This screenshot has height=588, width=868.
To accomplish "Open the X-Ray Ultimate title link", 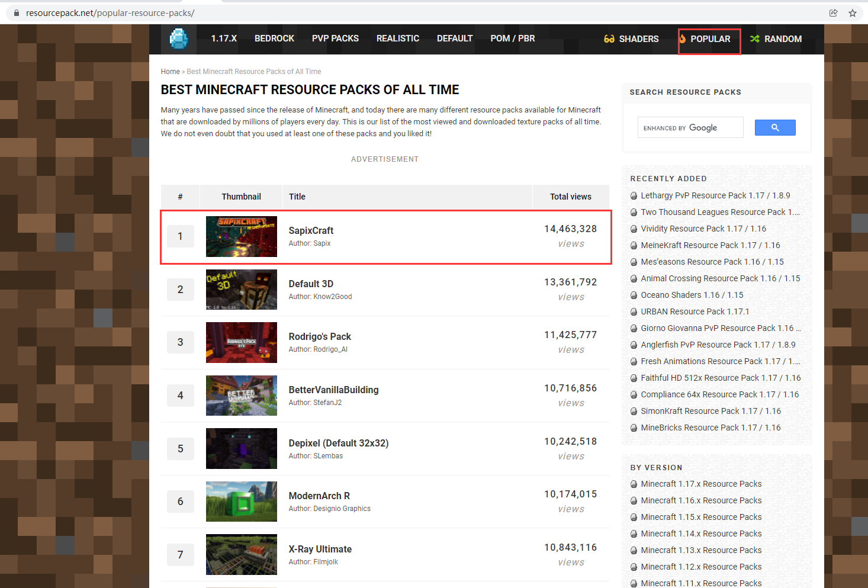I will tap(320, 549).
